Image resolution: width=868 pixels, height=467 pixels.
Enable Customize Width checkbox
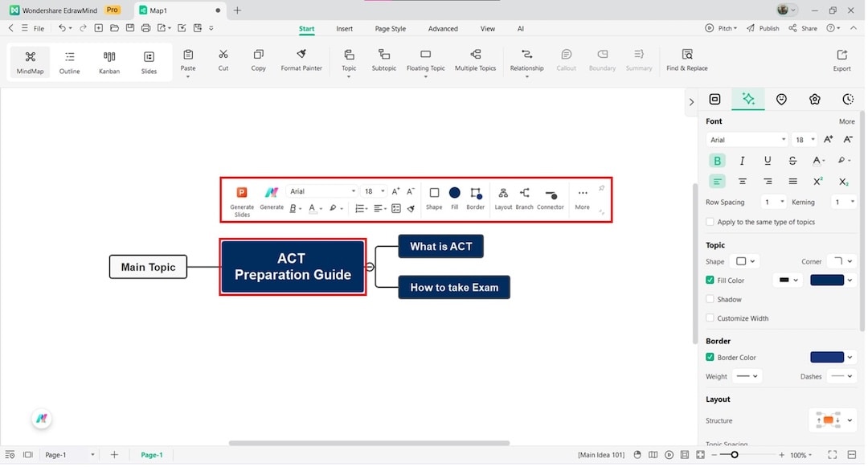710,318
